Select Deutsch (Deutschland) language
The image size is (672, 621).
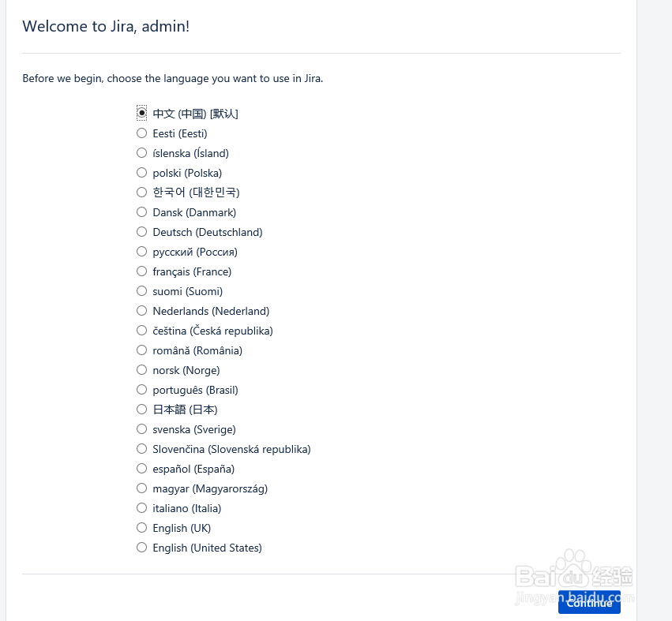click(x=142, y=232)
